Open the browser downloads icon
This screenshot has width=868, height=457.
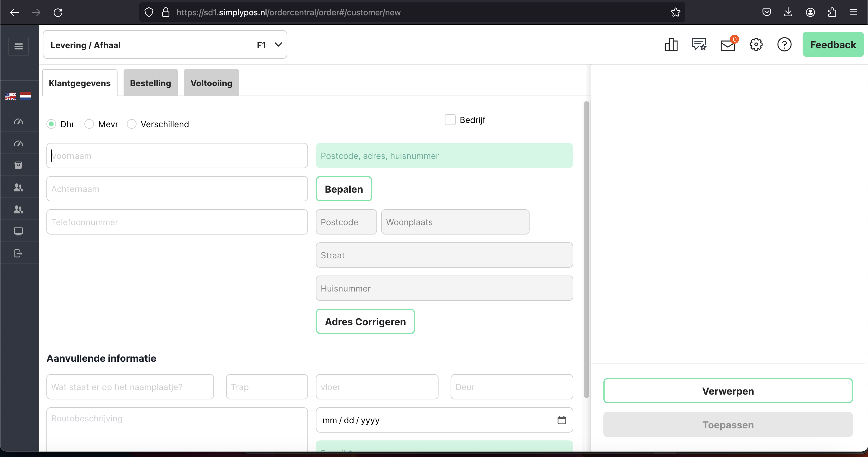[x=788, y=12]
